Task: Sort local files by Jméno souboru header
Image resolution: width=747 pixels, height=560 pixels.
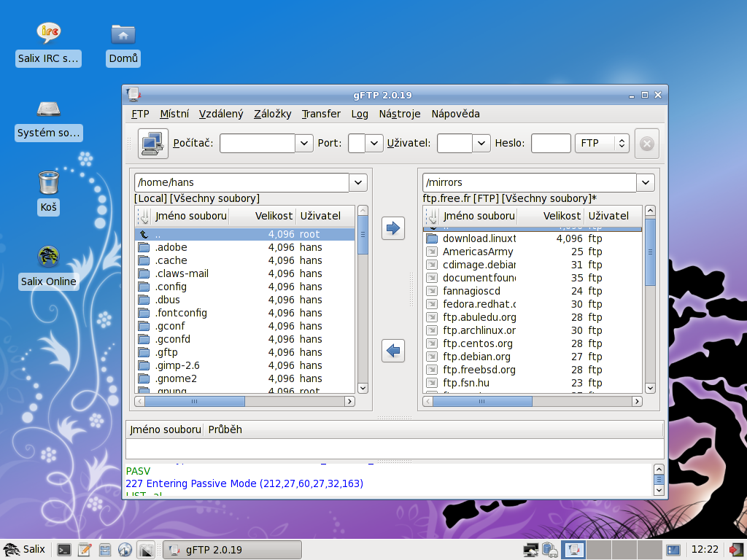Action: click(x=190, y=216)
